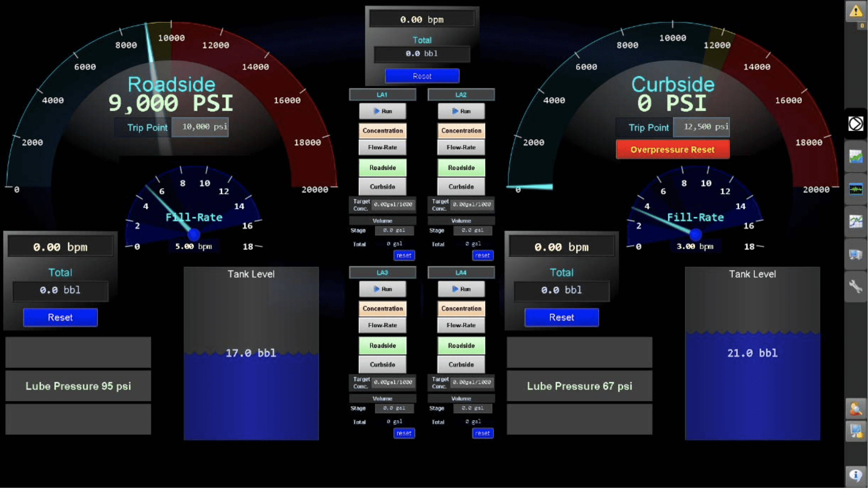Select Roadside for LA4
The height and width of the screenshot is (491, 868).
(461, 346)
